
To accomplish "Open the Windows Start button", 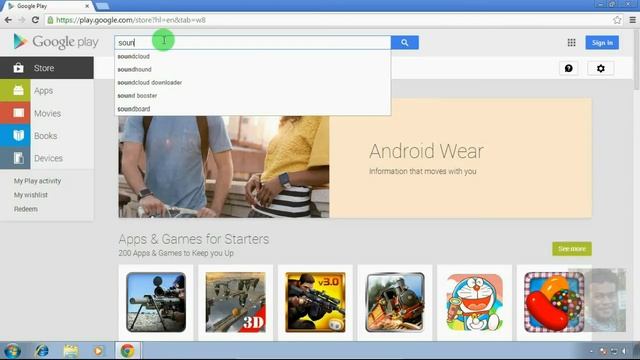I will 12,351.
